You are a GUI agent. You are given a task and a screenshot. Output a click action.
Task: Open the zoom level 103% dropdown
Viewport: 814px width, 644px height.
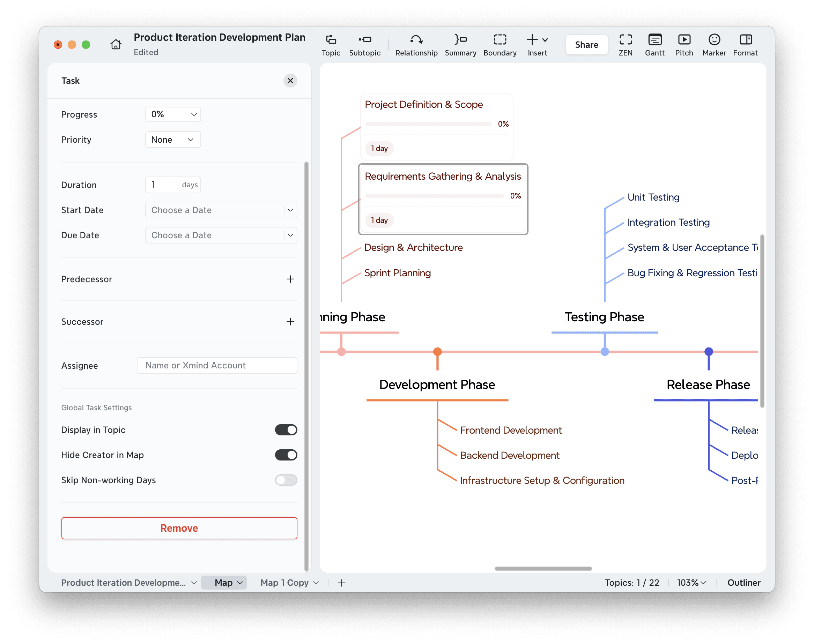pos(691,582)
